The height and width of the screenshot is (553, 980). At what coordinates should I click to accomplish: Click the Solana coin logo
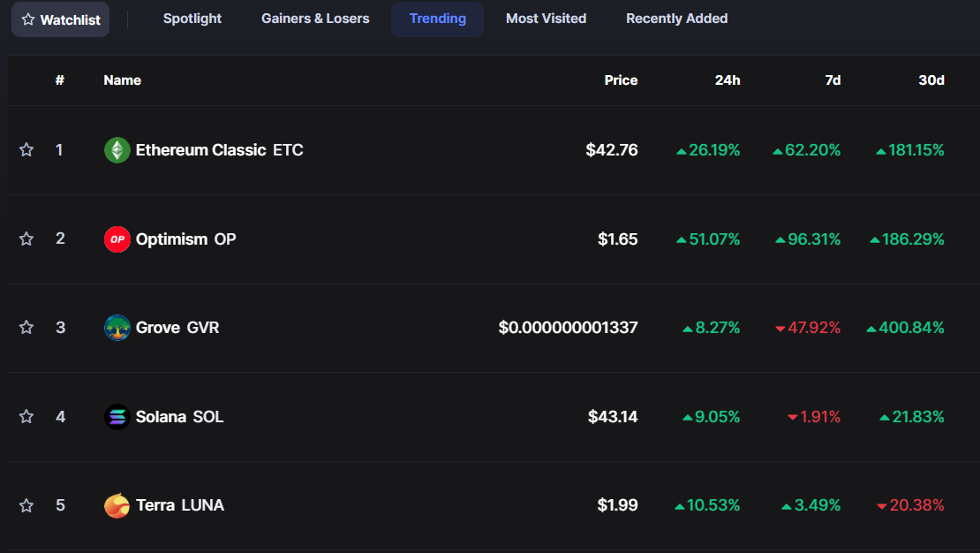click(x=117, y=417)
